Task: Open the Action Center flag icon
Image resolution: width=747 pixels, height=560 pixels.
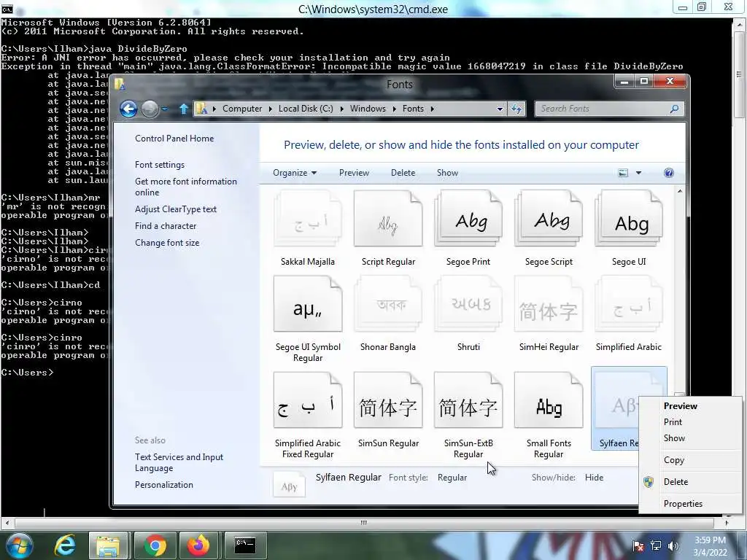Action: (x=638, y=545)
